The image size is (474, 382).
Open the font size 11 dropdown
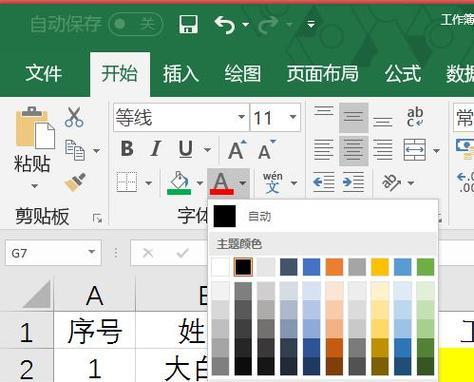(x=293, y=117)
